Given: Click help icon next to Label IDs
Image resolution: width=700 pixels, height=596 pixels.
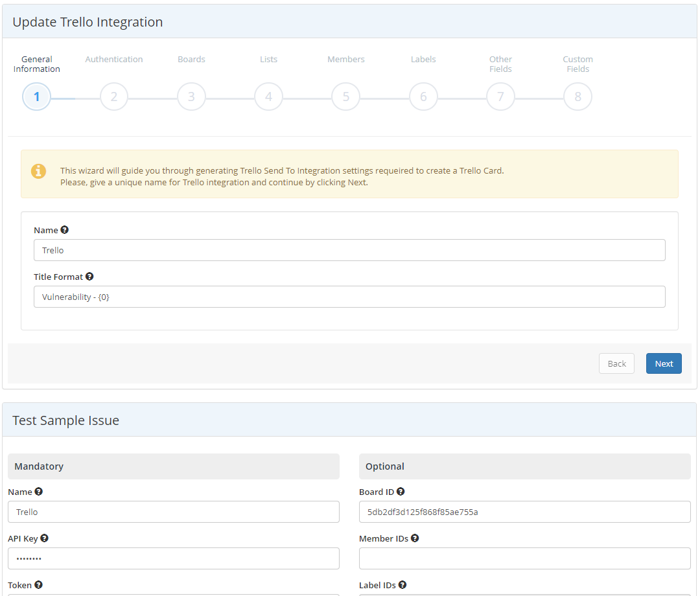Looking at the screenshot, I should (402, 585).
